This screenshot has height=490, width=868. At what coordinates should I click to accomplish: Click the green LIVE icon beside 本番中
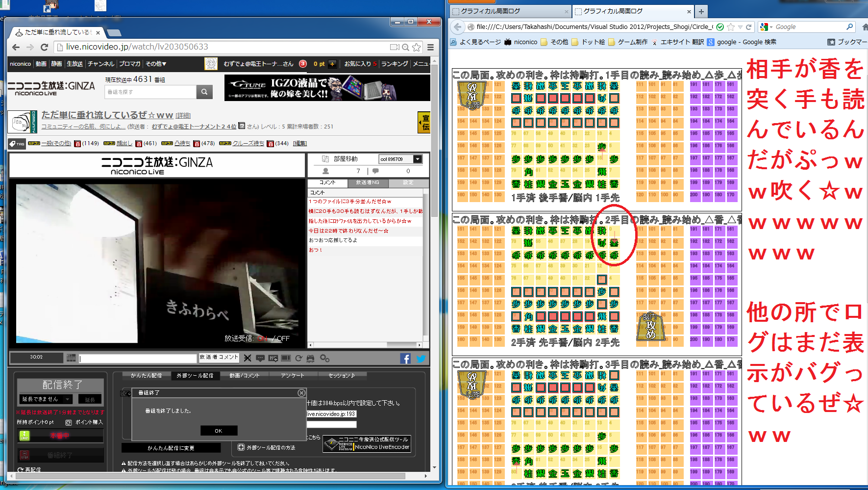point(25,436)
